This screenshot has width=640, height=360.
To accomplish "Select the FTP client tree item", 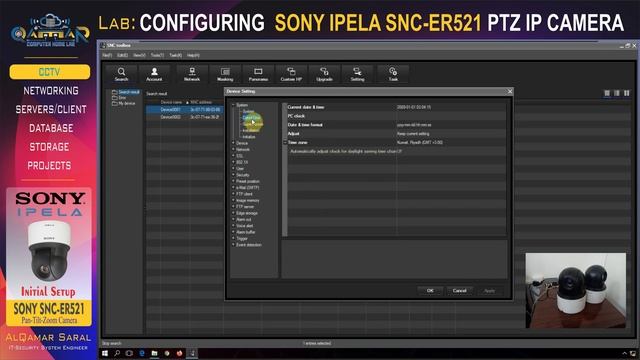I will 244,194.
